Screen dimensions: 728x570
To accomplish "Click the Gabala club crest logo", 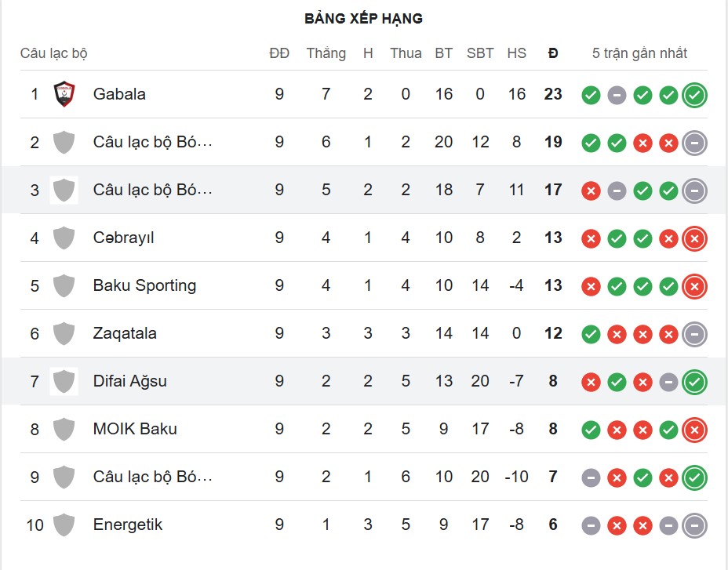I will pos(64,95).
